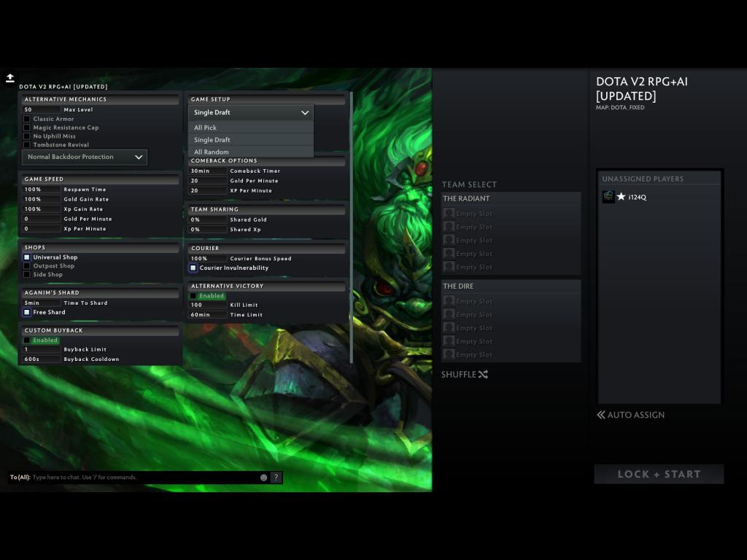The width and height of the screenshot is (747, 560).
Task: Edit Game Speed Gold Per Minute field
Action: 41,219
